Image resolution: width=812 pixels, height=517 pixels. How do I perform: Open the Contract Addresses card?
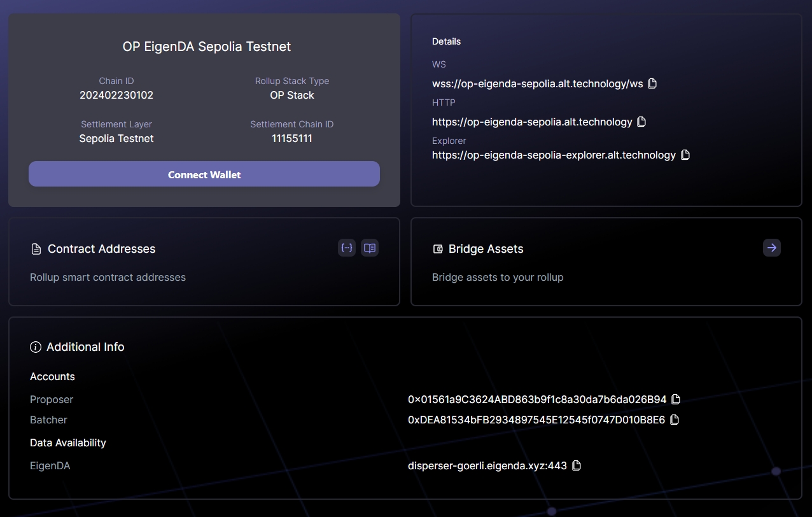pos(204,262)
